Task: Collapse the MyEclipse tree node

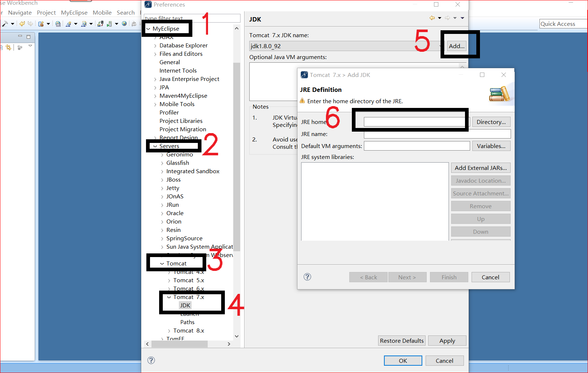Action: click(x=149, y=28)
